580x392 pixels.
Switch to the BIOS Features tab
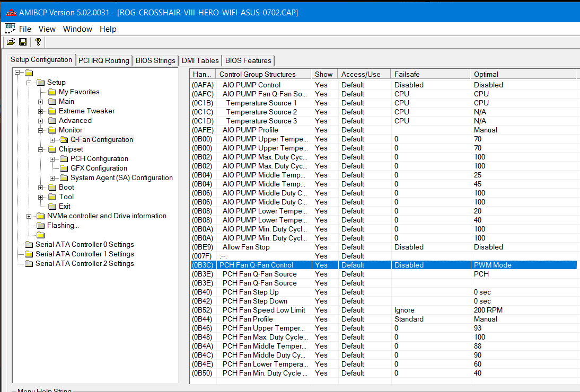(248, 60)
